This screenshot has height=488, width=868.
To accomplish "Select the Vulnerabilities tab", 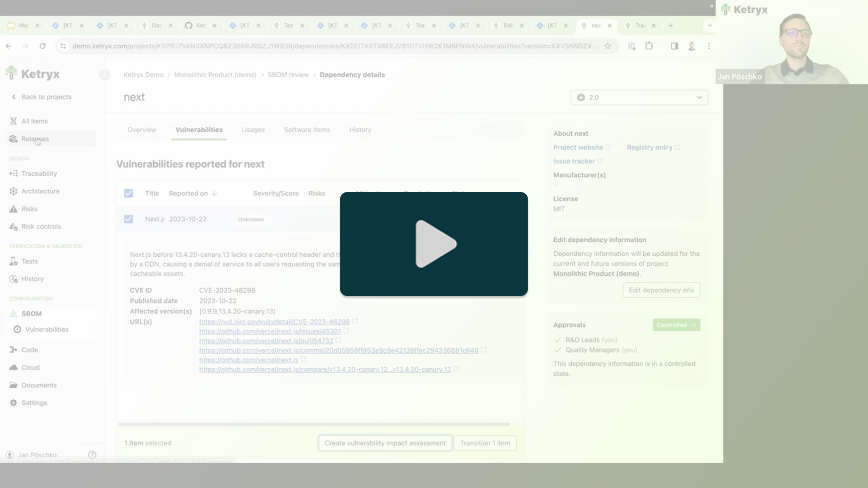I will pos(199,130).
